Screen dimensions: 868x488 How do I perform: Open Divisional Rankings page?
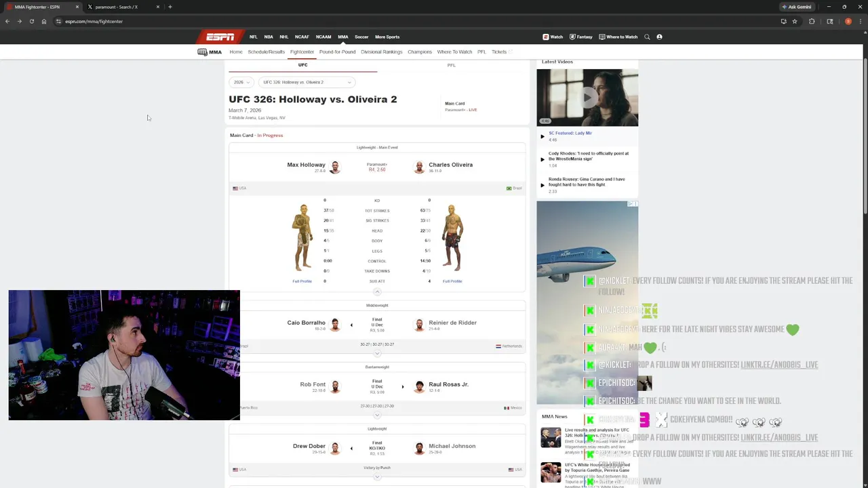click(381, 52)
